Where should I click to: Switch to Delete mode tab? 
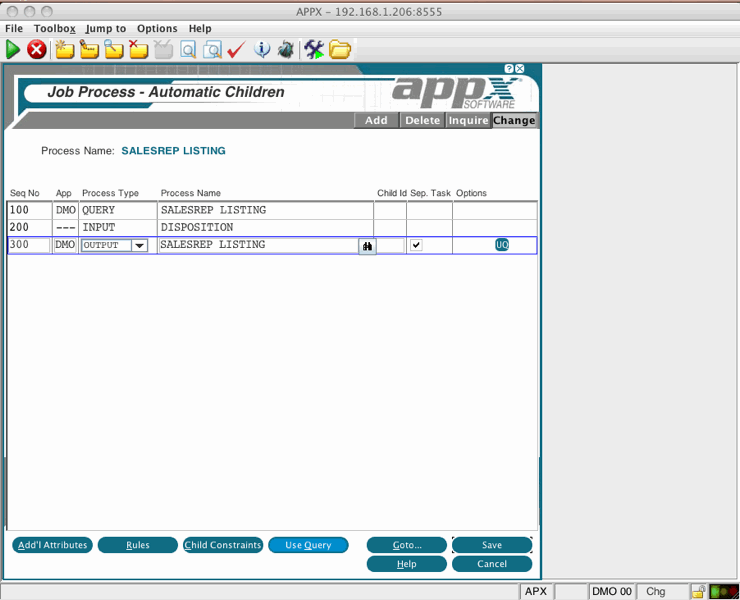pyautogui.click(x=422, y=121)
